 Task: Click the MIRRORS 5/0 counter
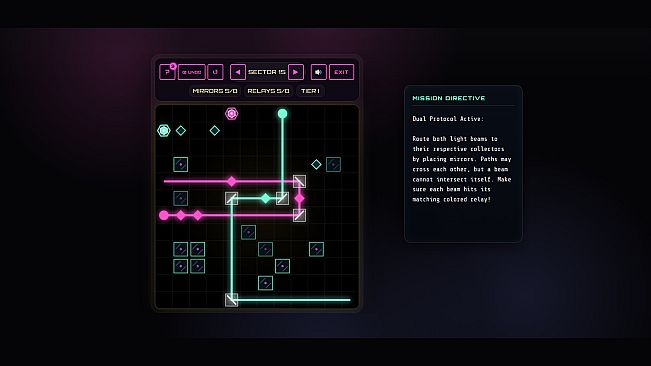[x=215, y=91]
